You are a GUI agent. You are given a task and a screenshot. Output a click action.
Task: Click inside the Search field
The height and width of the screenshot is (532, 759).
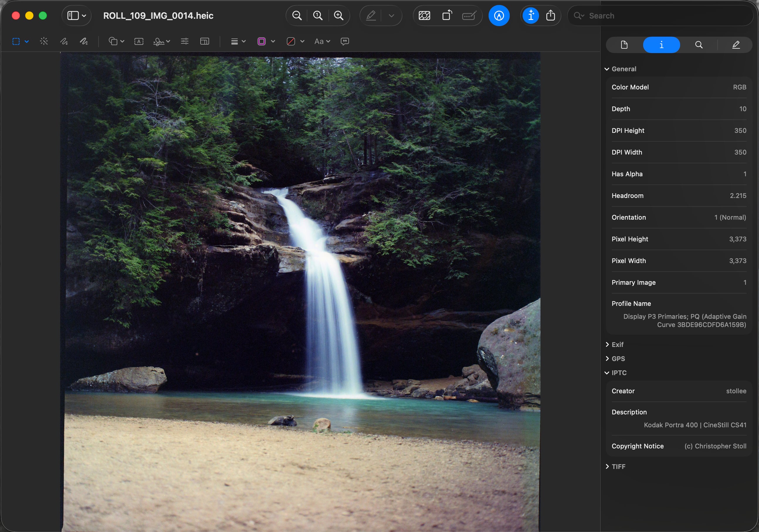[x=645, y=16]
